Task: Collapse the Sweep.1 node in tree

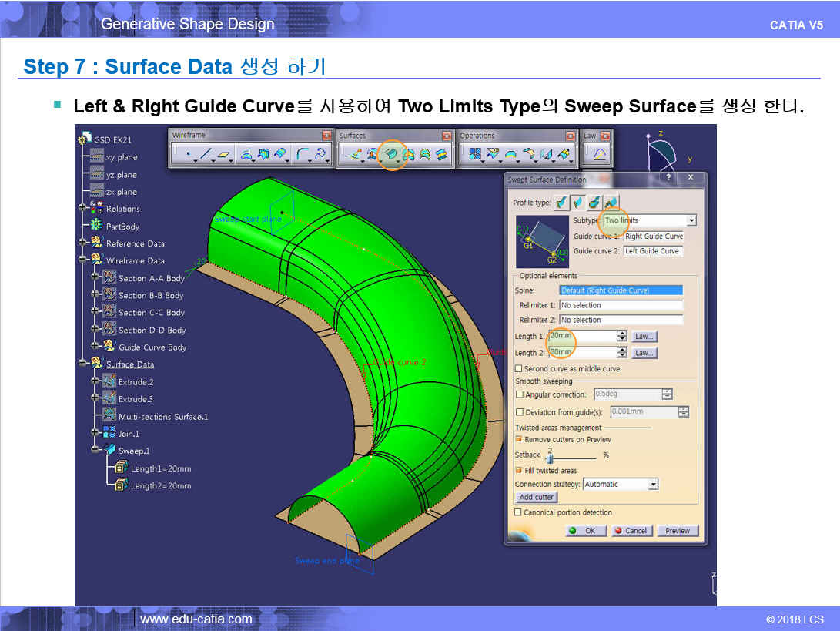Action: point(95,451)
